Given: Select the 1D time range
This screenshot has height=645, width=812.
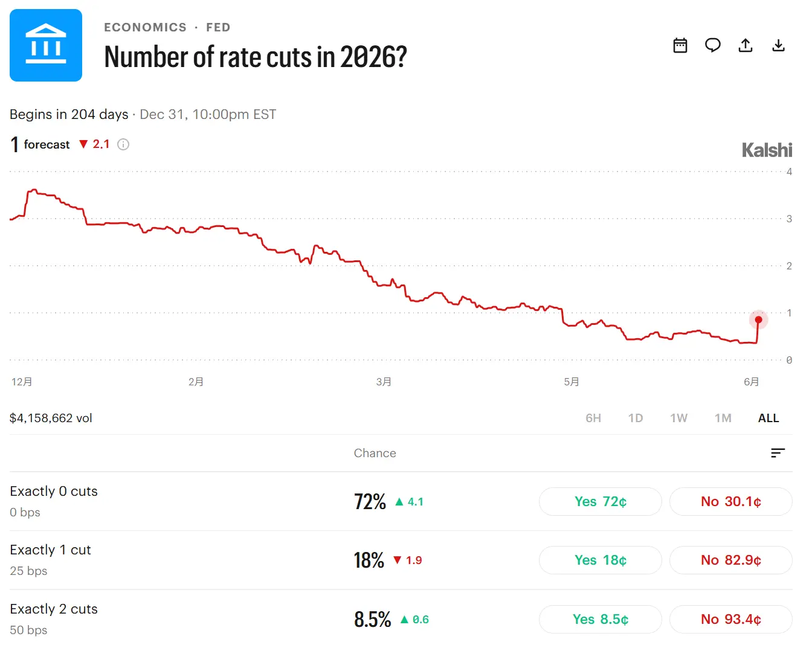Looking at the screenshot, I should click(x=636, y=418).
